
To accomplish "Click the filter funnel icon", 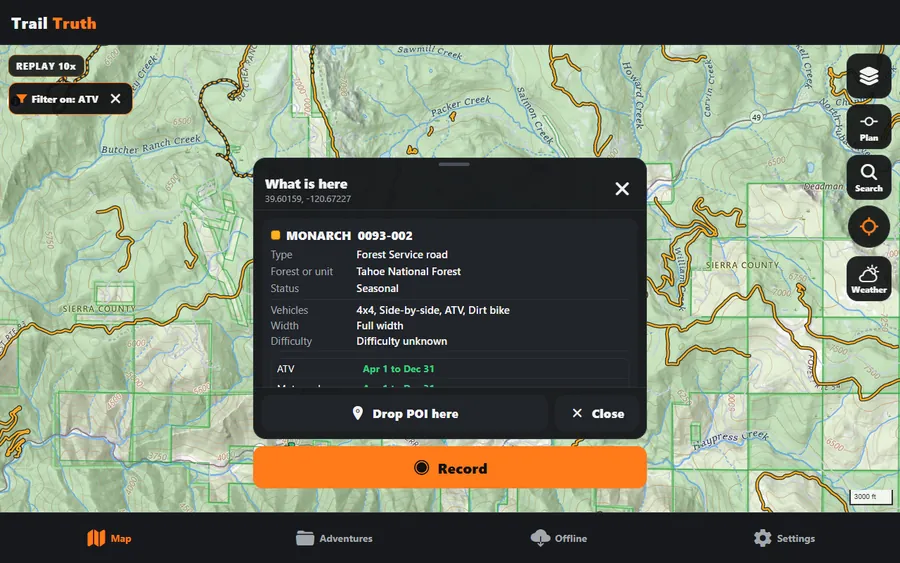I will click(21, 99).
